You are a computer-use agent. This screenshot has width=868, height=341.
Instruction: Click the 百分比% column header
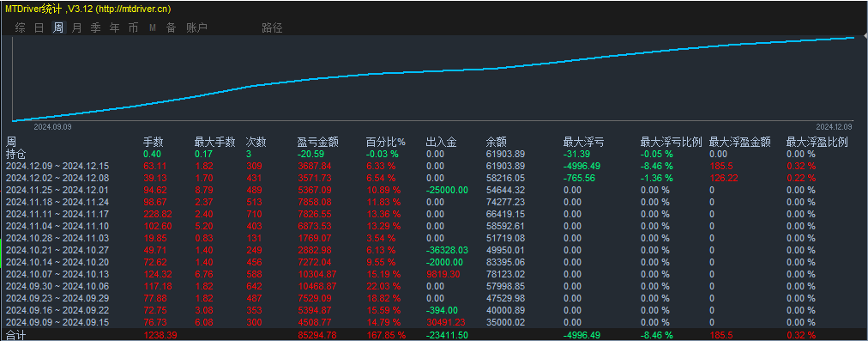point(386,142)
